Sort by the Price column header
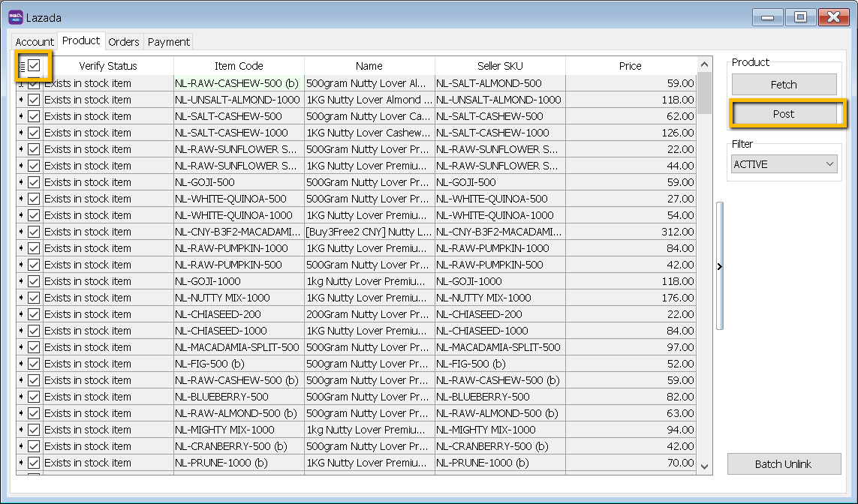The width and height of the screenshot is (858, 504). click(630, 66)
